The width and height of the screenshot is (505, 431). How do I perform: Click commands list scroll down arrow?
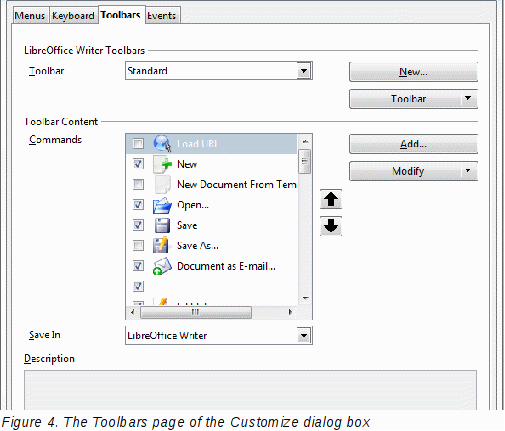click(305, 298)
